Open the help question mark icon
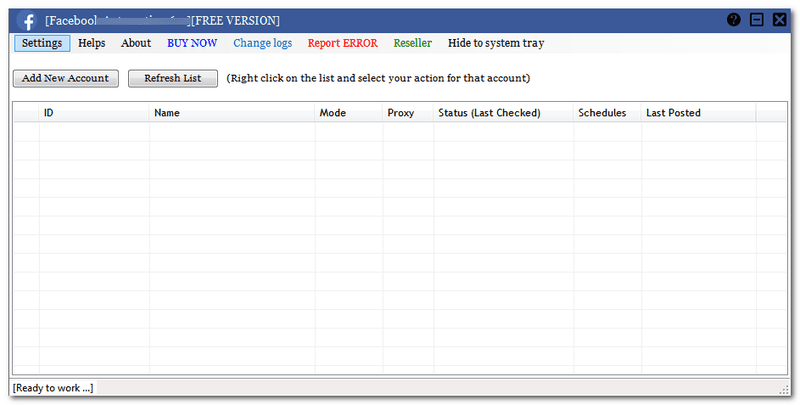The width and height of the screenshot is (800, 405). (x=734, y=20)
